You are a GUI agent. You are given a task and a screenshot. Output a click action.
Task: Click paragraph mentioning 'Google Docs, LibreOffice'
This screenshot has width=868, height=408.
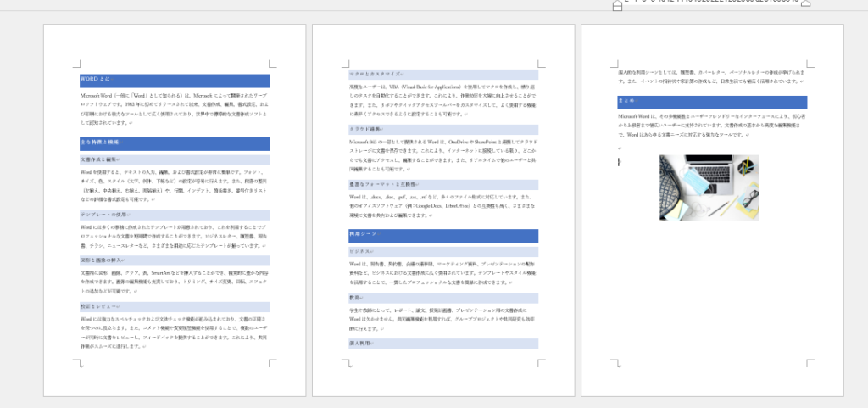[443, 205]
